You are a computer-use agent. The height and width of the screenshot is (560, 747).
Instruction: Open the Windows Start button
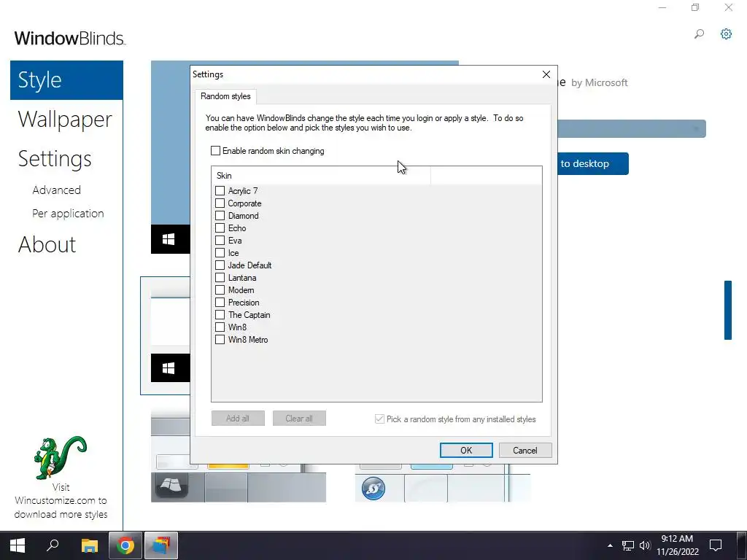click(x=18, y=545)
